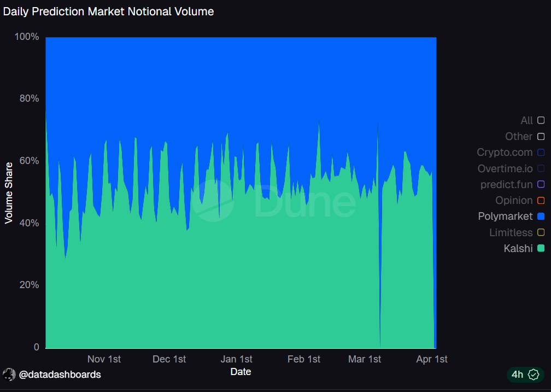The width and height of the screenshot is (551, 392).
Task: Click the chart title 'Daily Prediction Market Notional Volume'
Action: pyautogui.click(x=108, y=11)
